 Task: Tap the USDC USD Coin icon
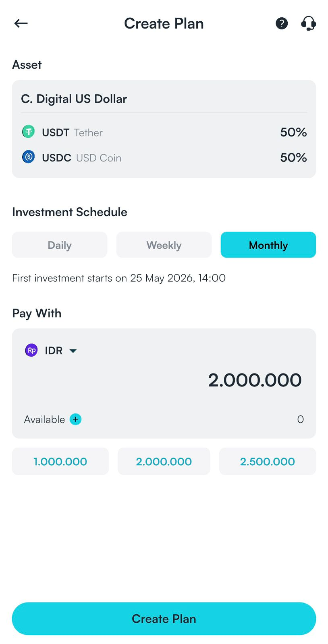28,157
